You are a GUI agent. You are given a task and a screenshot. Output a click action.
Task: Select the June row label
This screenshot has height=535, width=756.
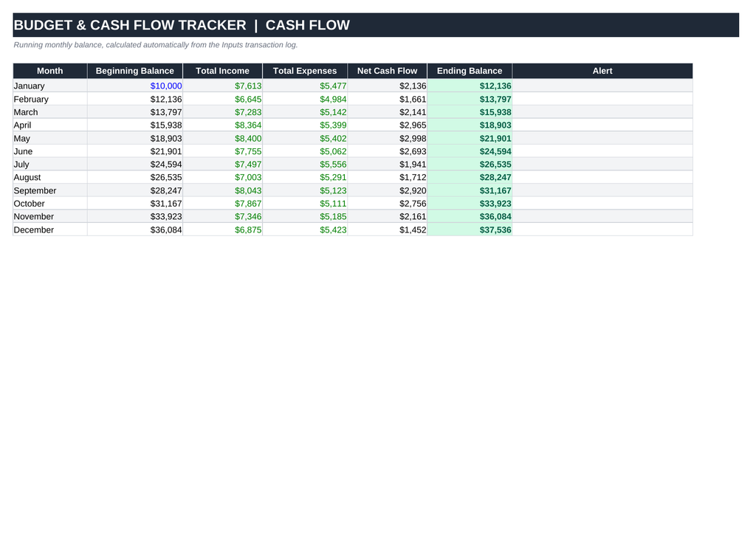tap(50, 151)
